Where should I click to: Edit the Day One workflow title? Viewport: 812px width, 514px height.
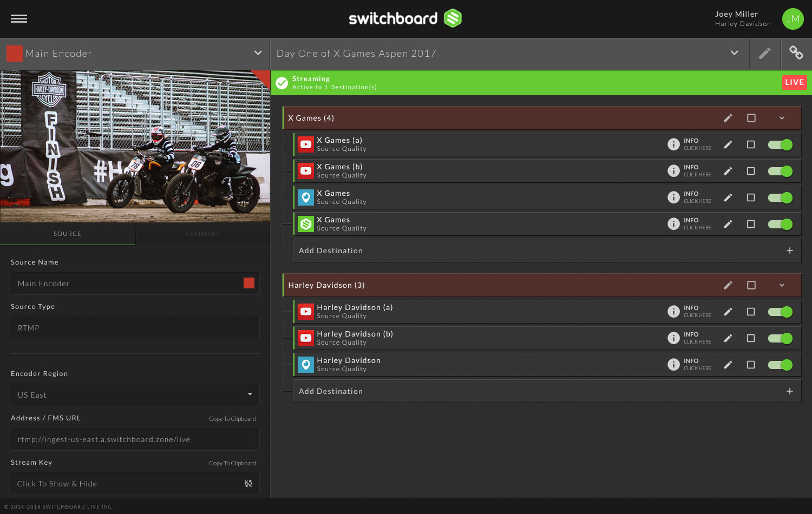click(x=764, y=53)
